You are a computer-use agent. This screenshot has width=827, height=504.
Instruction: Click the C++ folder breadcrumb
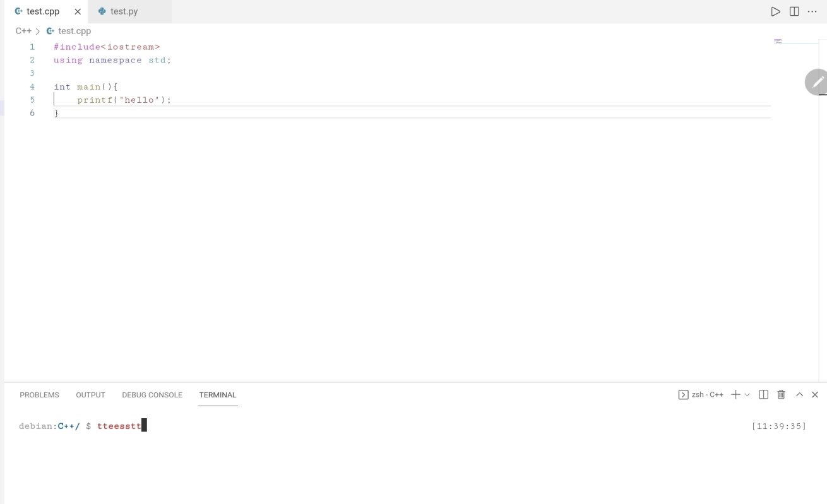click(23, 31)
